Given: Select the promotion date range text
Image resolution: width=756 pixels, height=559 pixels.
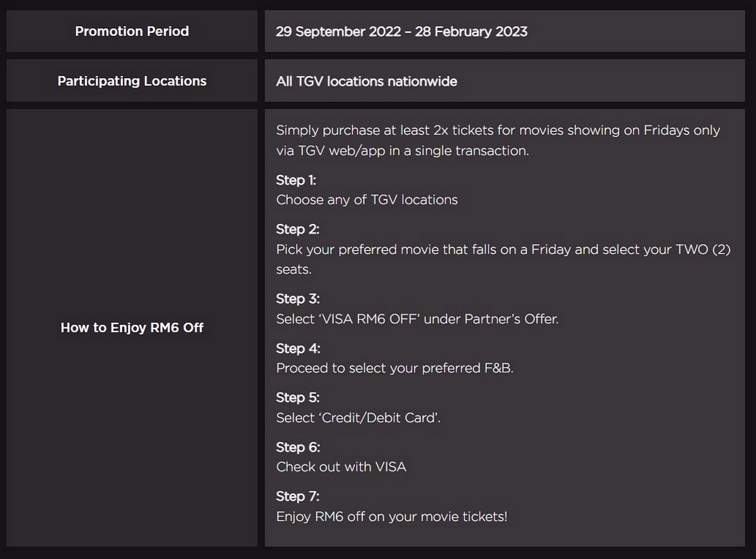Looking at the screenshot, I should (x=401, y=31).
